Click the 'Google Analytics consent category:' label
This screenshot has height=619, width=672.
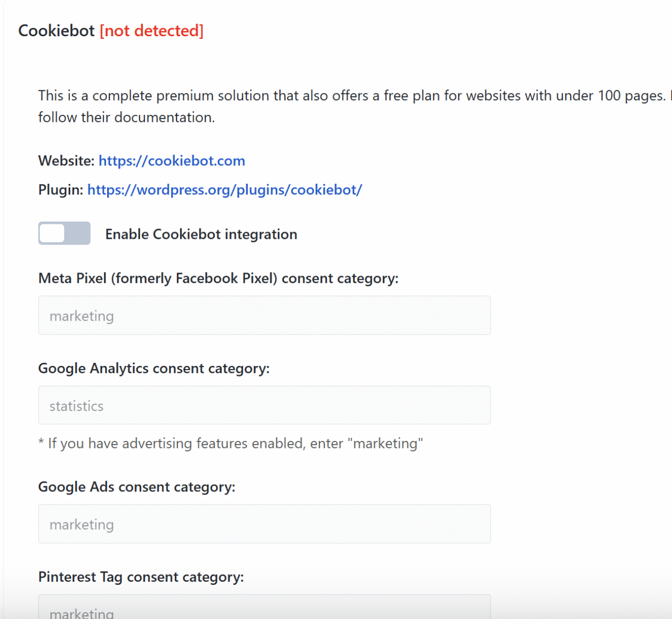point(154,369)
